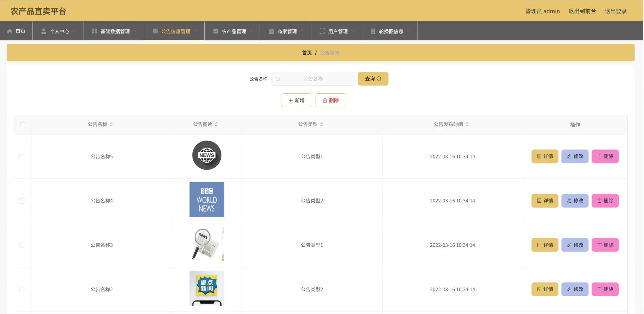This screenshot has height=314, width=644.
Task: Click the 新增 add button
Action: coord(296,100)
